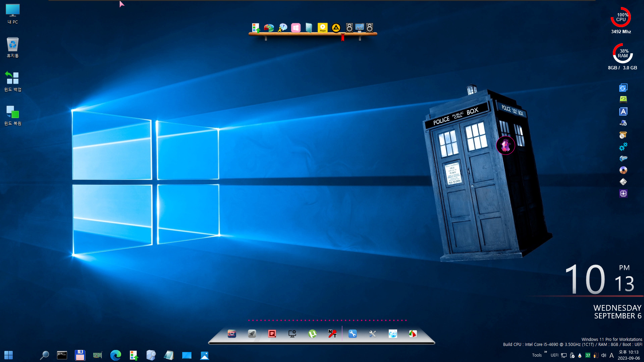
Task: Open the blue globe icon in dock
Action: tap(393, 334)
